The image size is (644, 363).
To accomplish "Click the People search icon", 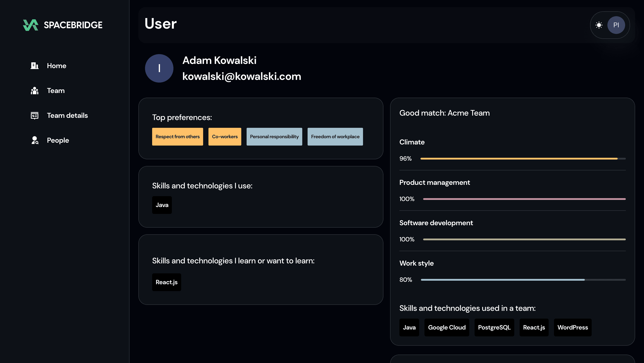I will click(35, 140).
